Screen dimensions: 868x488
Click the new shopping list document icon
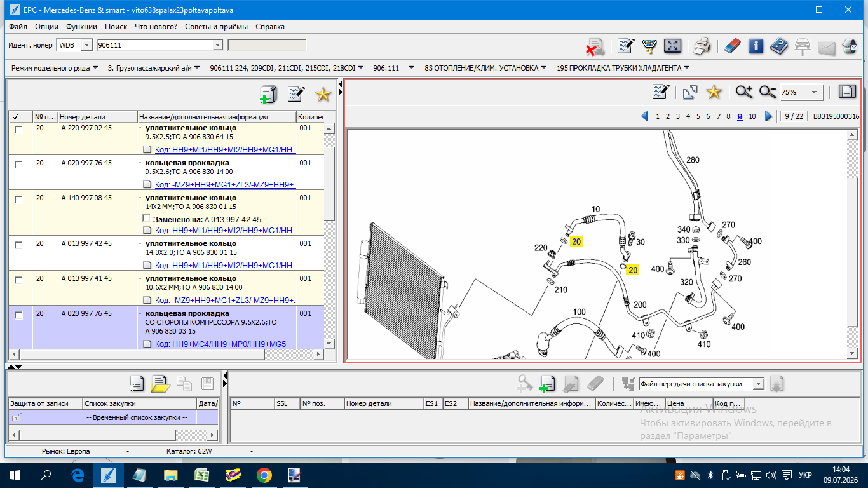(x=137, y=383)
